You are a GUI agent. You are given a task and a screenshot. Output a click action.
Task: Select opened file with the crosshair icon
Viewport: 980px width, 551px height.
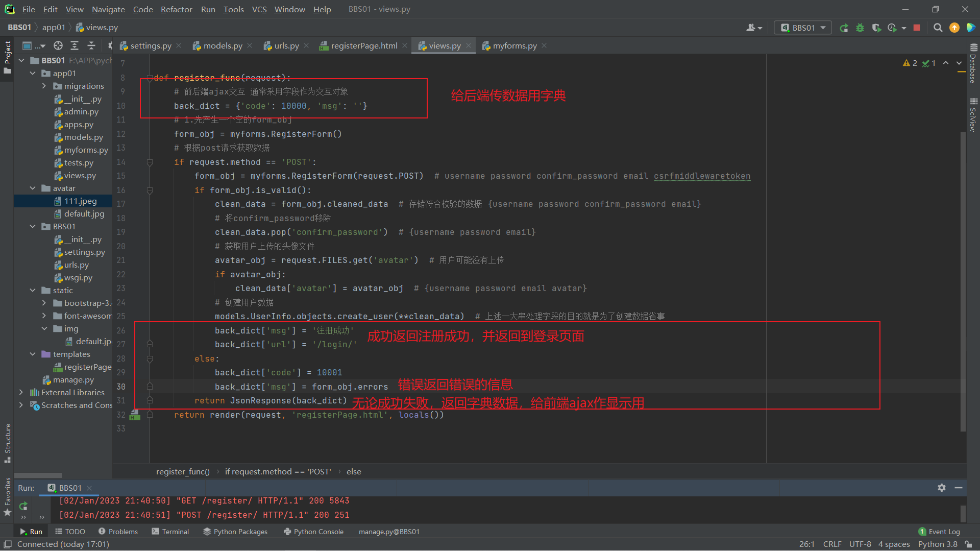(x=58, y=46)
